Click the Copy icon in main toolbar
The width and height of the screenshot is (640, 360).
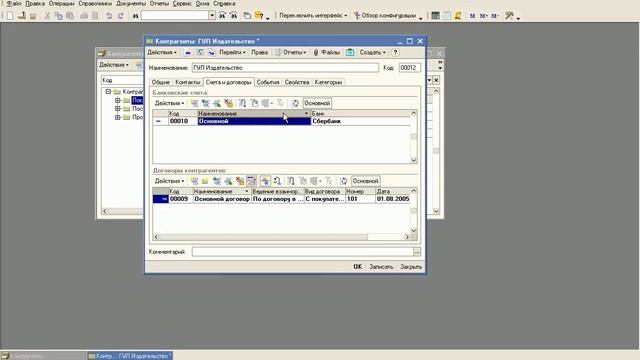(x=58, y=16)
